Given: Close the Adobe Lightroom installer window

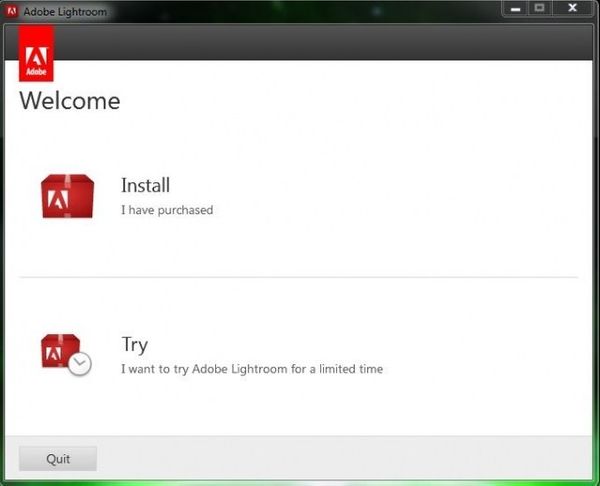Looking at the screenshot, I should click(572, 8).
